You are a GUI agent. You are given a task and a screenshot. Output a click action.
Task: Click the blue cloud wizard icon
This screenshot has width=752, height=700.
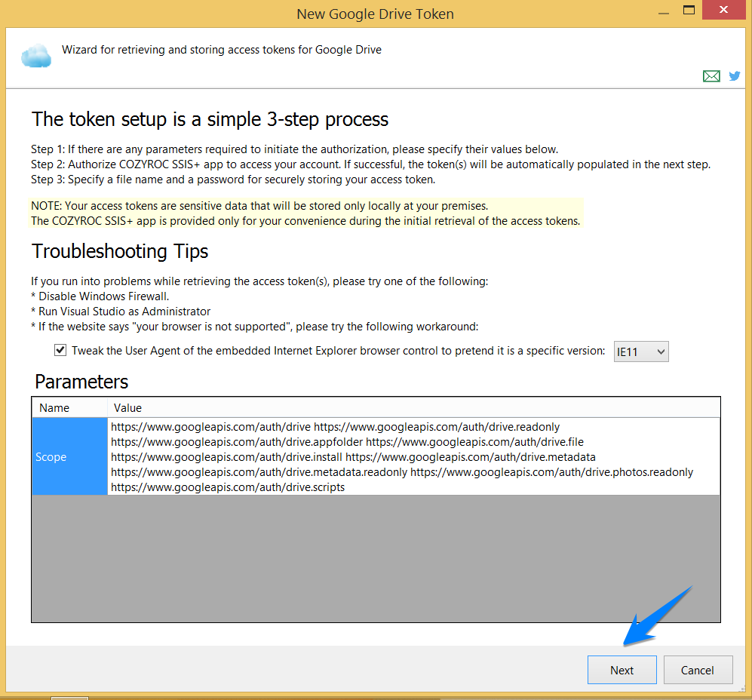(x=36, y=56)
